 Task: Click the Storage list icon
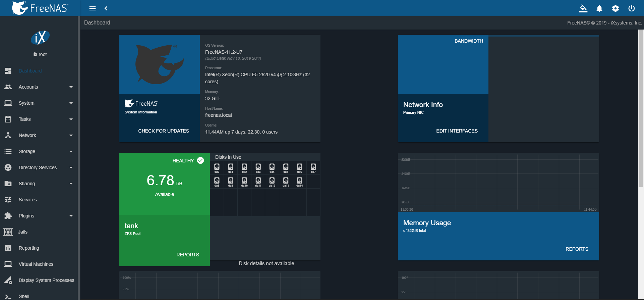(8, 151)
